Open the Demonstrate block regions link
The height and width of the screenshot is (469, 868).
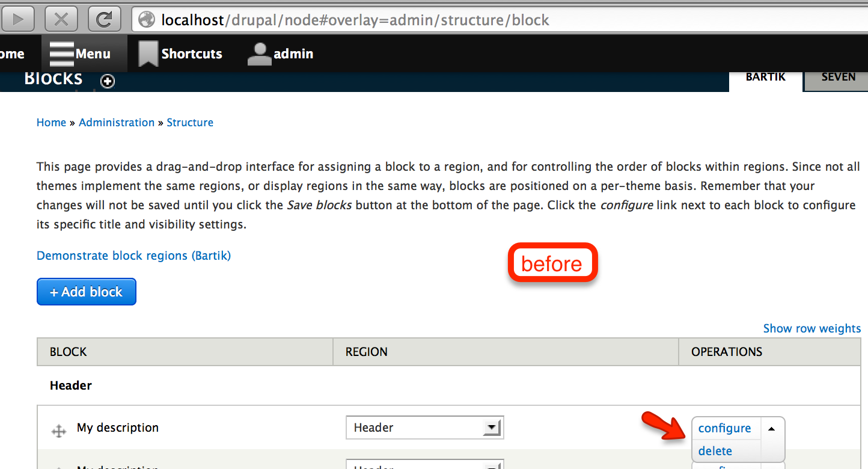click(133, 256)
